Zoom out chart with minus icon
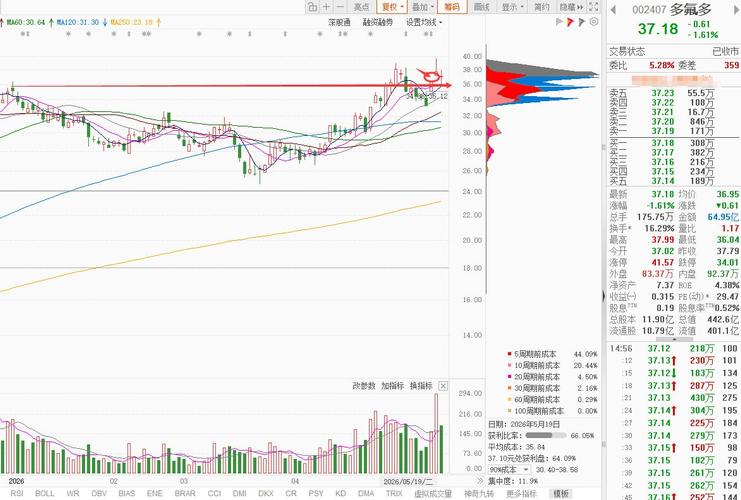 [x=340, y=7]
